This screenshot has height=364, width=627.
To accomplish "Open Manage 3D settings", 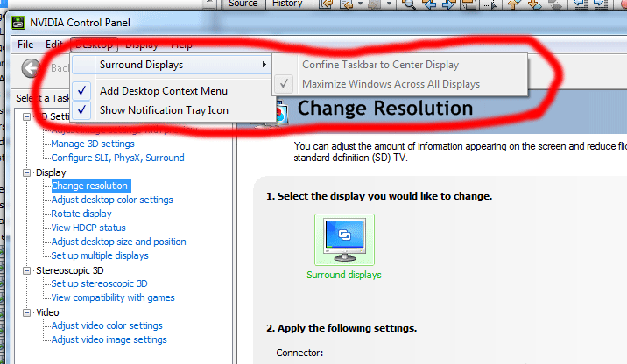I will 93,143.
